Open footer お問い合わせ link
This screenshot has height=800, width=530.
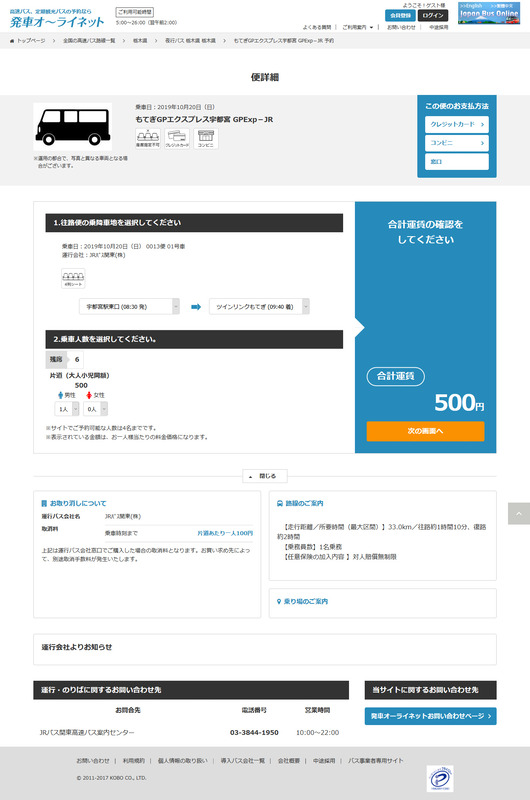93,761
